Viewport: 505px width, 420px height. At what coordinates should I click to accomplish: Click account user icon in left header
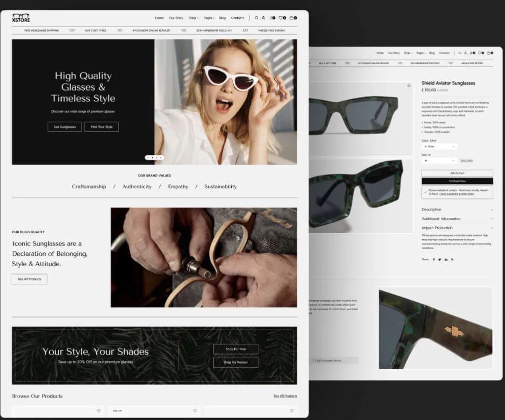point(263,18)
